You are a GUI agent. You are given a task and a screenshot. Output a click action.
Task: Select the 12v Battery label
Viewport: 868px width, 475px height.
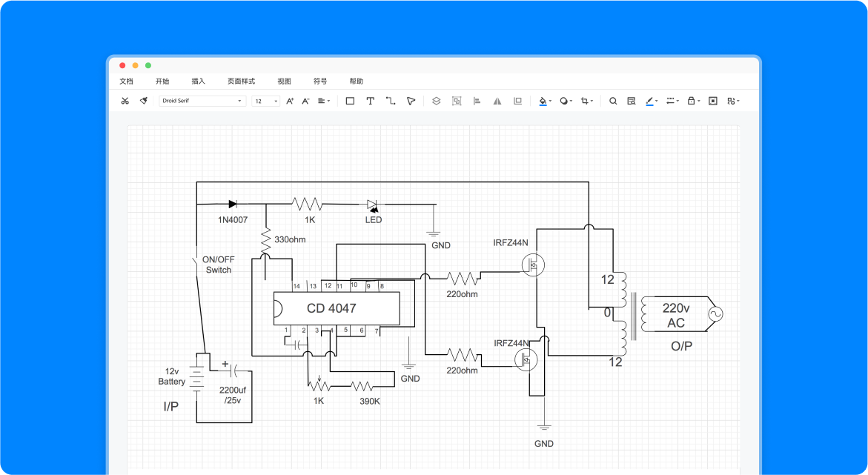point(172,376)
